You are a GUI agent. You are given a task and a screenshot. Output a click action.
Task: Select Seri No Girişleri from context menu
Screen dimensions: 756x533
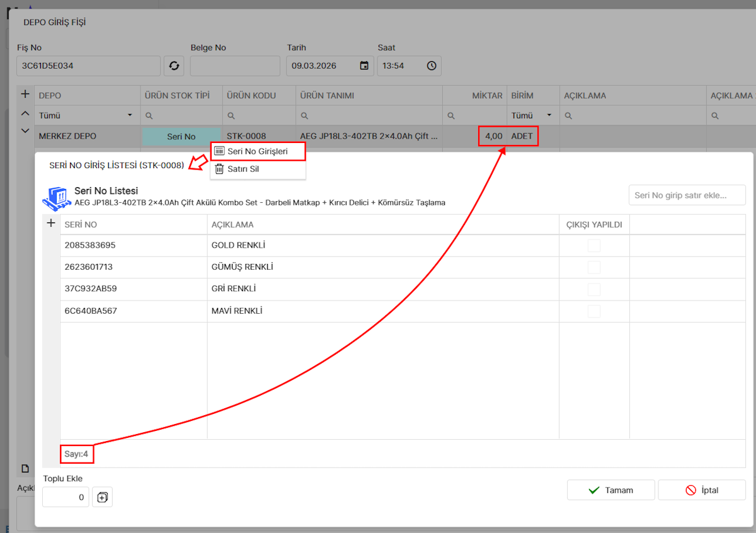click(x=258, y=151)
